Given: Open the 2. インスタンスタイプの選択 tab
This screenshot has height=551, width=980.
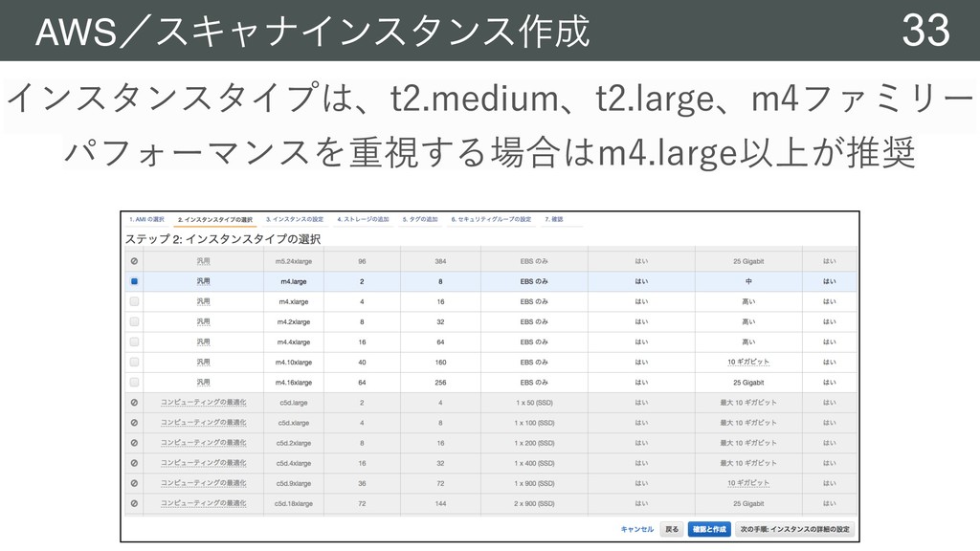Looking at the screenshot, I should click(215, 220).
